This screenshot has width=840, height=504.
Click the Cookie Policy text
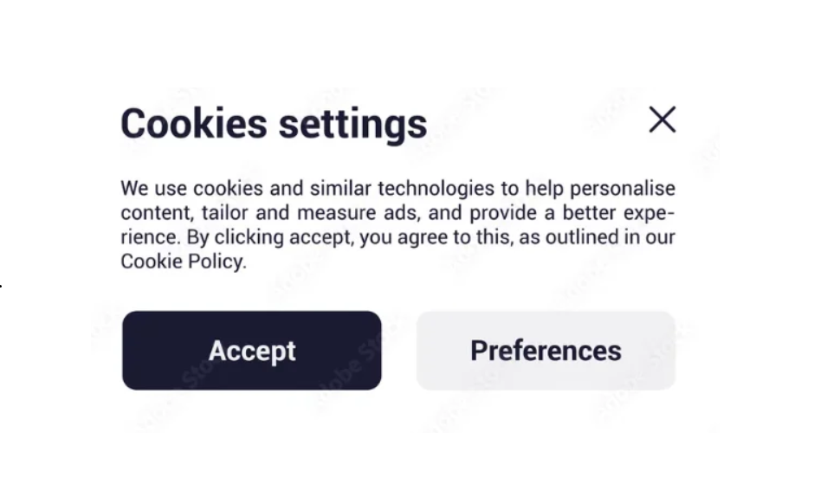click(x=183, y=262)
